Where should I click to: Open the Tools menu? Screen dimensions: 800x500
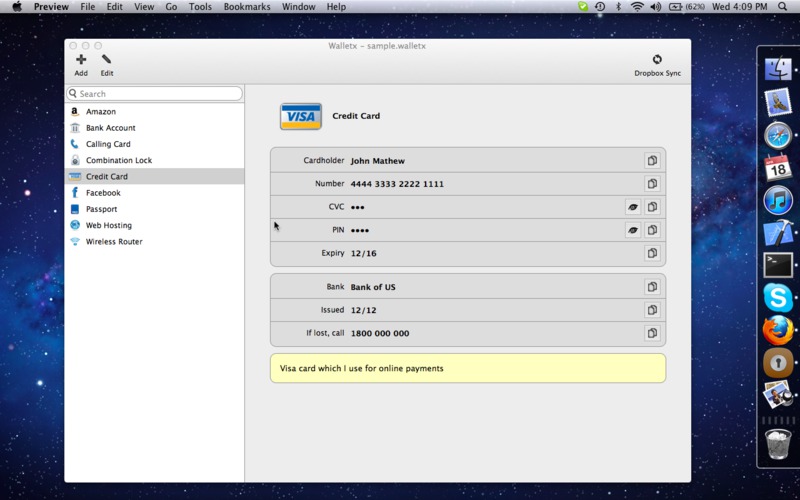200,7
